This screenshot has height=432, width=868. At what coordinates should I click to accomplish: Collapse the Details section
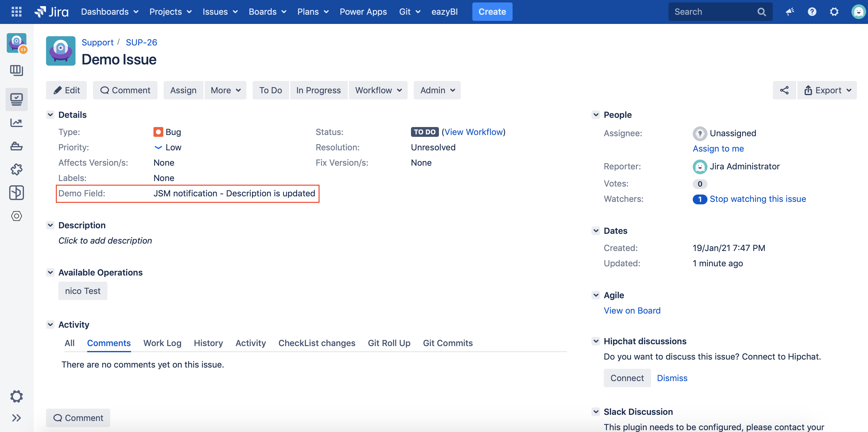point(50,115)
